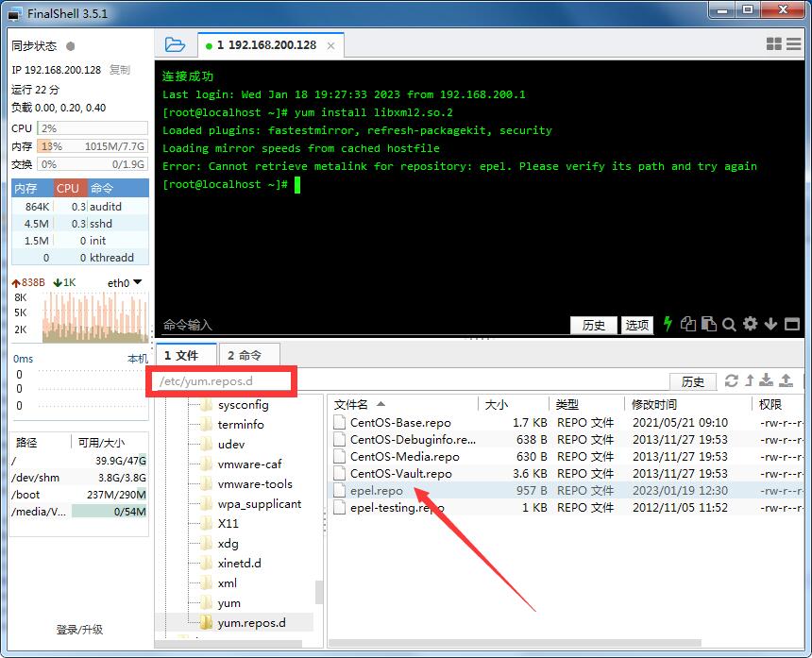Click the paste icon in terminal toolbar
The height and width of the screenshot is (658, 812).
708,324
